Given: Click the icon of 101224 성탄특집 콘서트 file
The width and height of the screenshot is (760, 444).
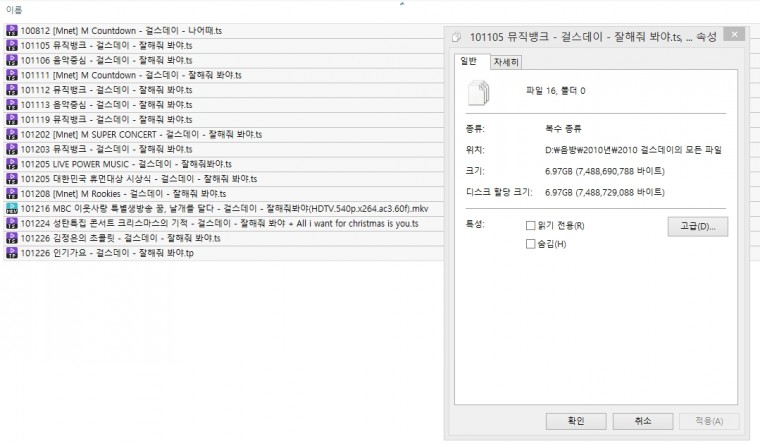Looking at the screenshot, I should (x=12, y=223).
